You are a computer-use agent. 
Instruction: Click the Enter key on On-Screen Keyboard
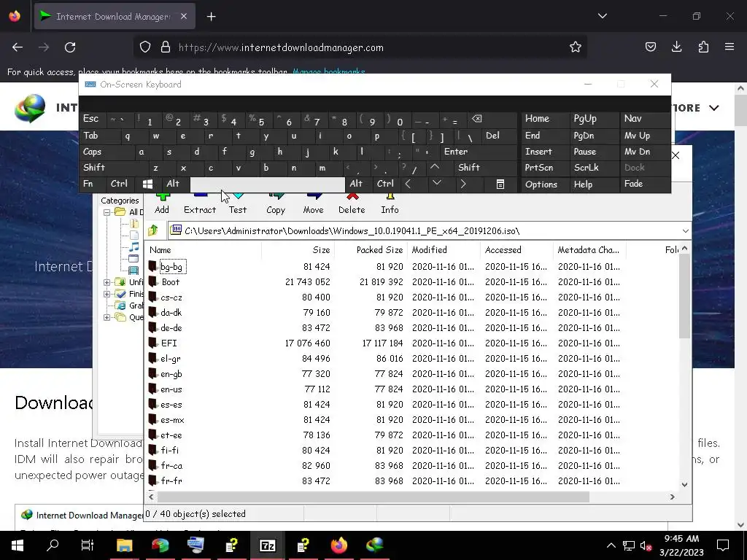[479, 152]
